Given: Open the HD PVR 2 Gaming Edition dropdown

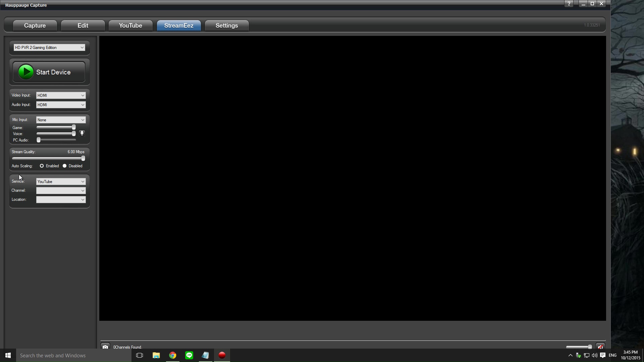Looking at the screenshot, I should tap(49, 48).
